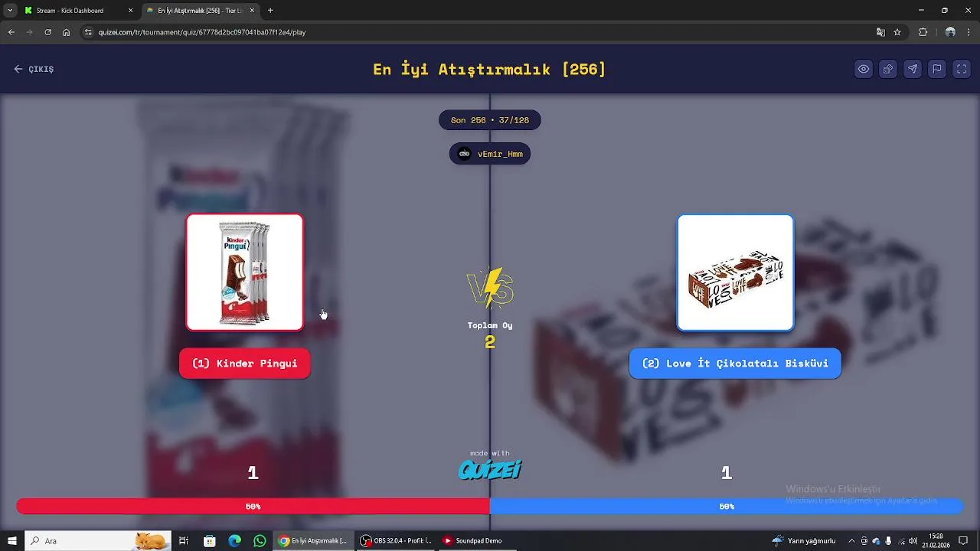This screenshot has width=980, height=551.
Task: Open Microsoft Edge from the taskbar
Action: tap(235, 541)
